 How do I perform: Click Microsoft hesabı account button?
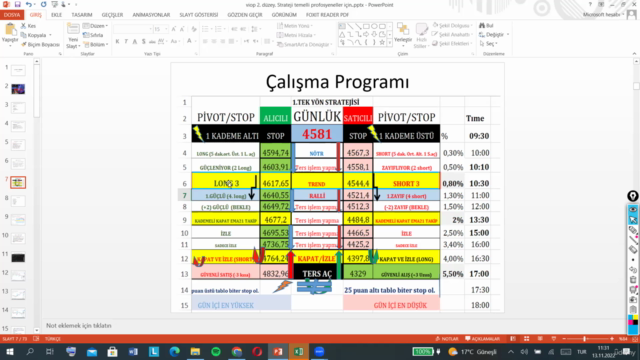tap(603, 15)
